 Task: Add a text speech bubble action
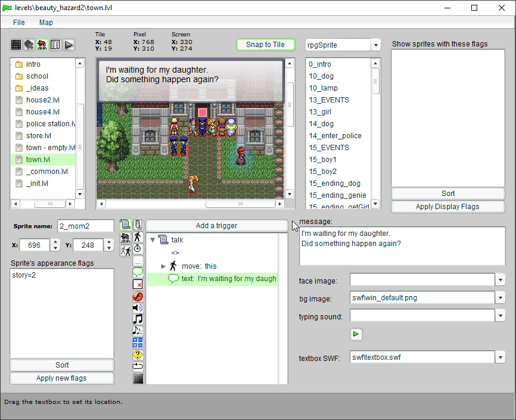[138, 272]
